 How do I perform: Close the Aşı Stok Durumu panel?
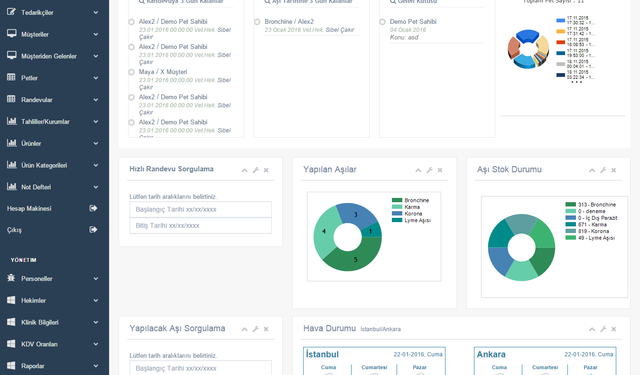(613, 170)
